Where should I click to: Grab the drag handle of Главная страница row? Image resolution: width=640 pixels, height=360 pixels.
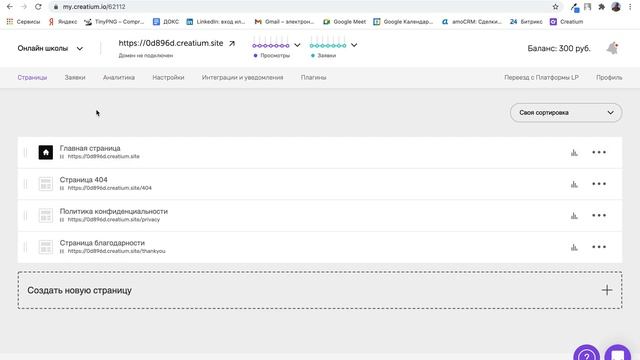[x=25, y=152]
